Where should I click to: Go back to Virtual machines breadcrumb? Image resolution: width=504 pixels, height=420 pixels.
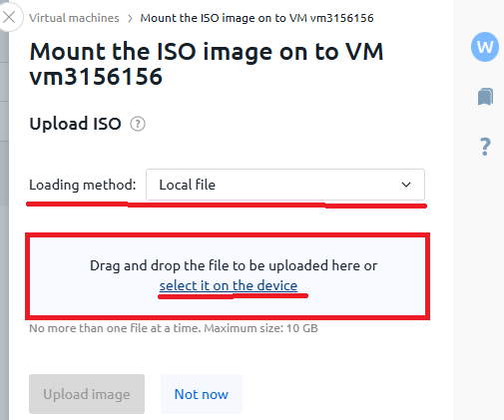coord(74,18)
